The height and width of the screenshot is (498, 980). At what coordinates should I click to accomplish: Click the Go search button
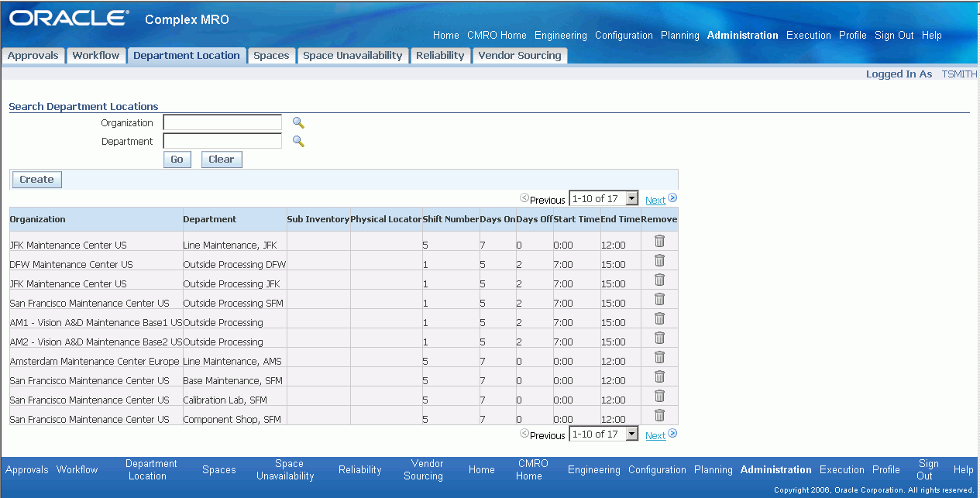point(177,160)
